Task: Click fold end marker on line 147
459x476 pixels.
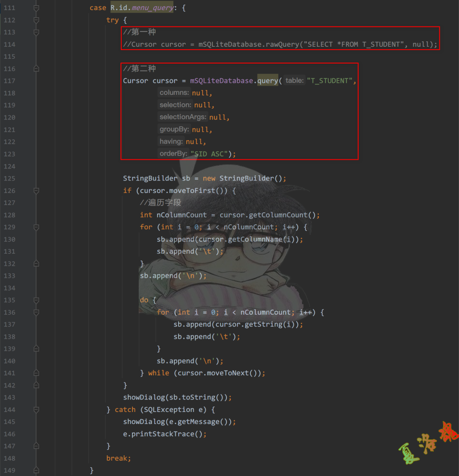Action: click(x=36, y=446)
